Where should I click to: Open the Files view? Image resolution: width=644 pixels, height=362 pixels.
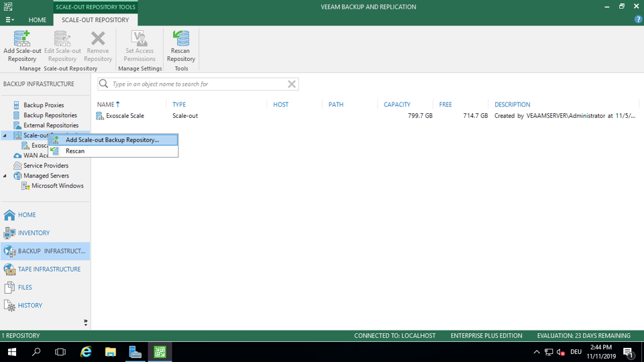tap(24, 288)
